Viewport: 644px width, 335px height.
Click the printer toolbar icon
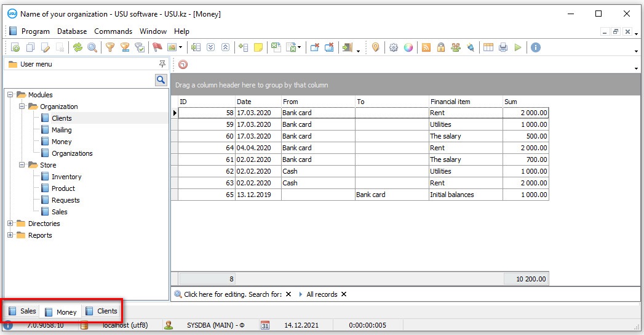503,47
